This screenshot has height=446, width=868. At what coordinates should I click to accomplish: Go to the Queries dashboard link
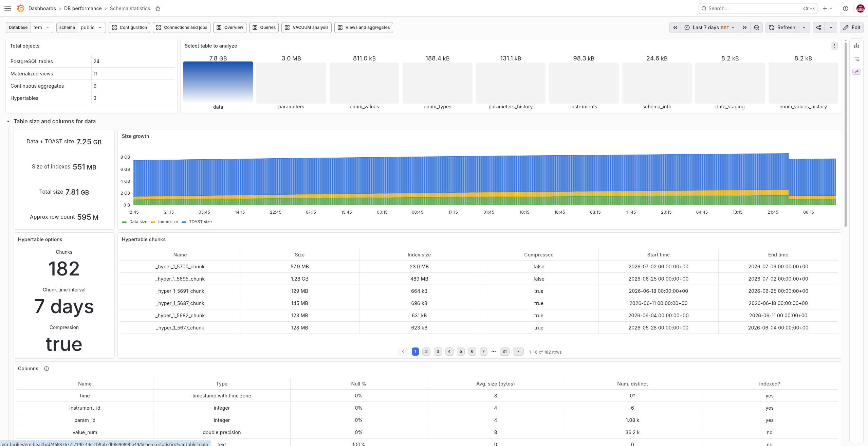tap(264, 28)
